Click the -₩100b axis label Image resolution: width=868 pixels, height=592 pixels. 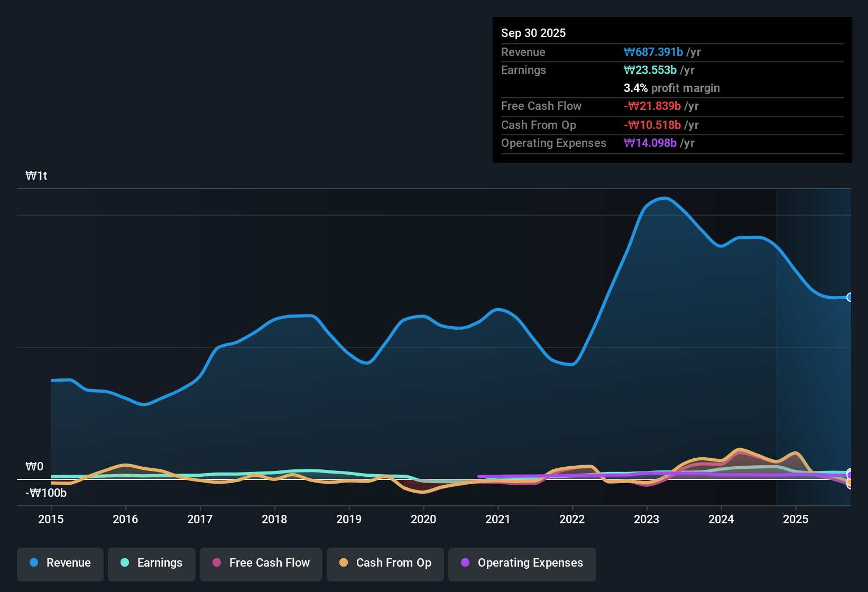pyautogui.click(x=45, y=493)
